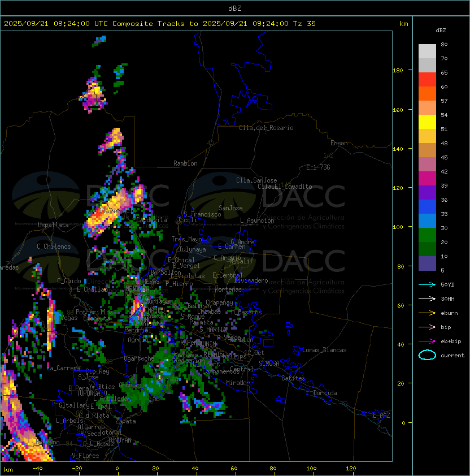Viewport: 470px width, 476px height.
Task: Click the Encon location label
Action: pyautogui.click(x=339, y=143)
